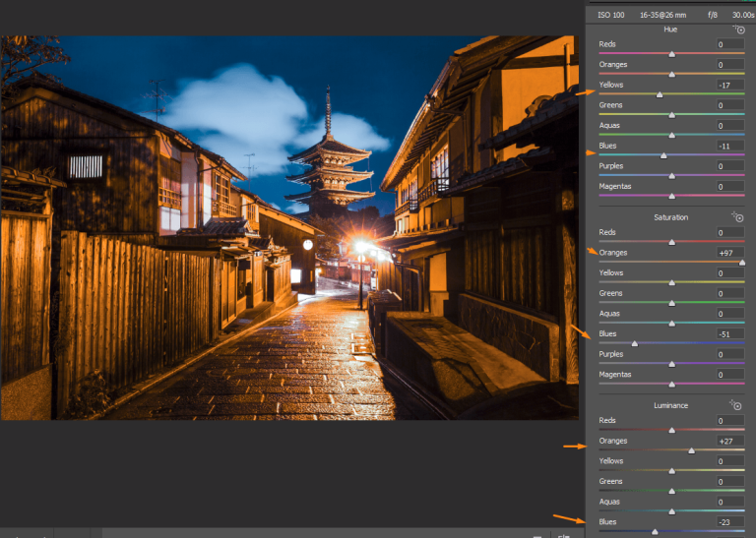Viewport: 756px width, 538px height.
Task: Select the Luminance Aquas value field
Action: [730, 502]
